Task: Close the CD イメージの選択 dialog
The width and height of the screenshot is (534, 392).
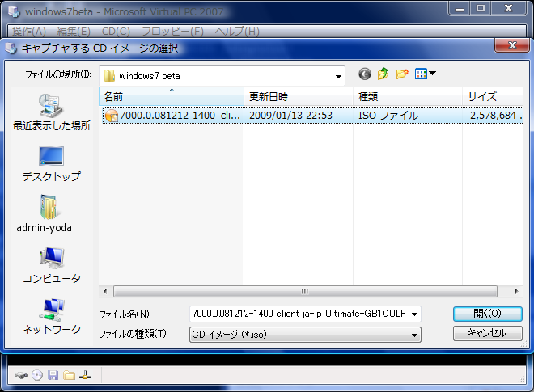Action: pos(512,45)
